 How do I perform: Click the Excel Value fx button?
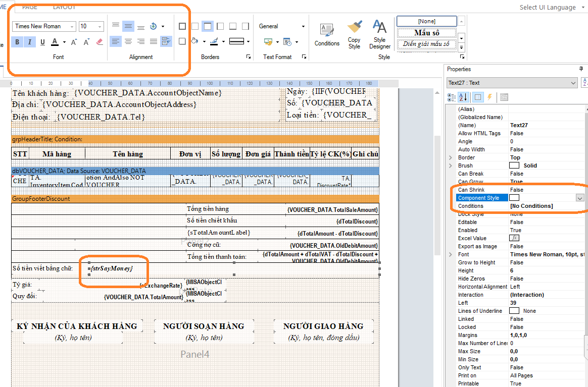click(514, 238)
